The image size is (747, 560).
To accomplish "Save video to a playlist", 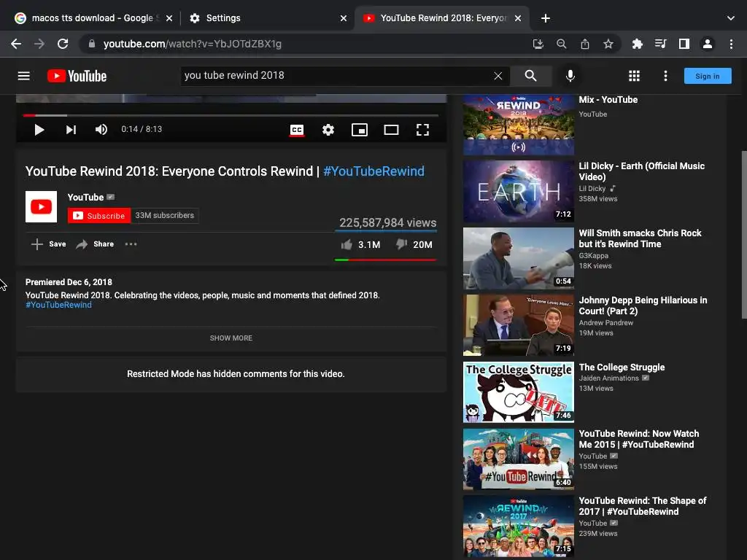I will coord(49,244).
